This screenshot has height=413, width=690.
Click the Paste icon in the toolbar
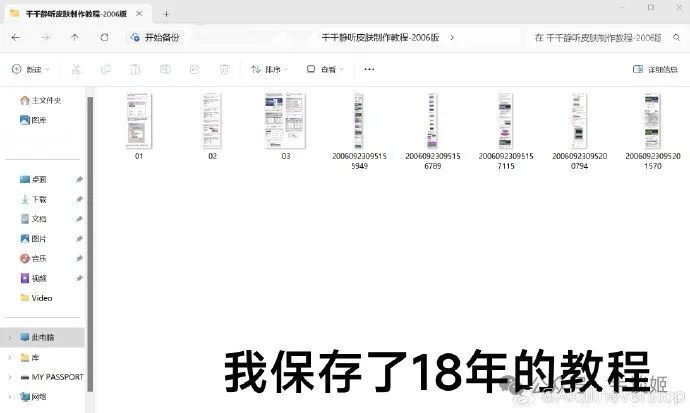tap(135, 69)
